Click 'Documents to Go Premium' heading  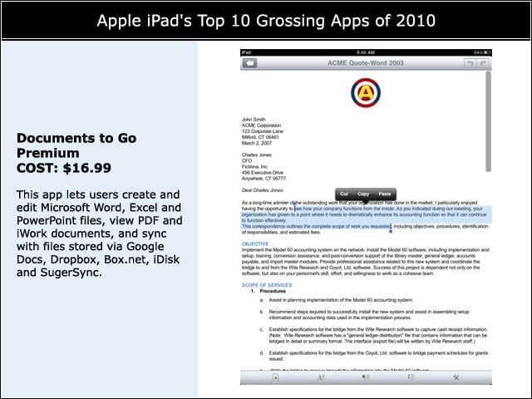(x=76, y=145)
